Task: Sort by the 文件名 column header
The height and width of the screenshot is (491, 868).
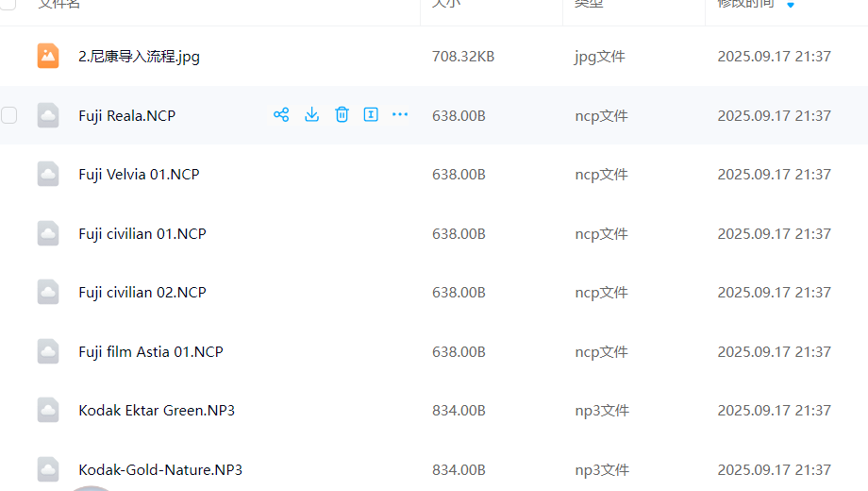Action: [58, 4]
